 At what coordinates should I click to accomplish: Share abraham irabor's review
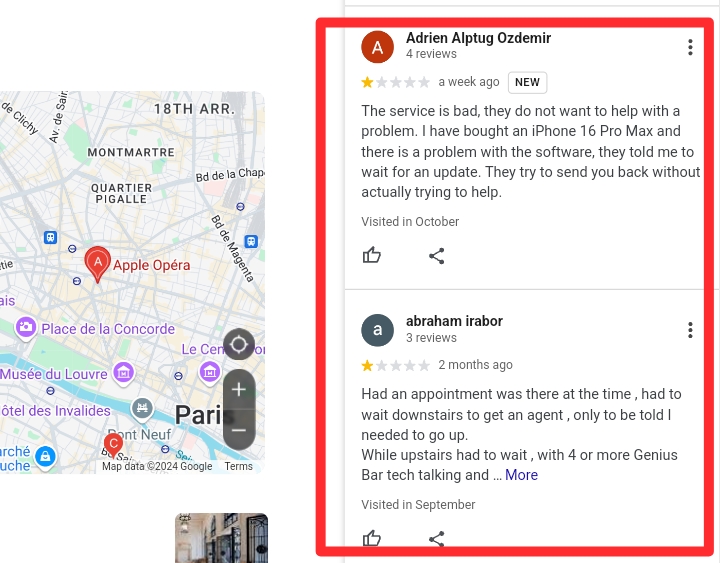pyautogui.click(x=437, y=538)
